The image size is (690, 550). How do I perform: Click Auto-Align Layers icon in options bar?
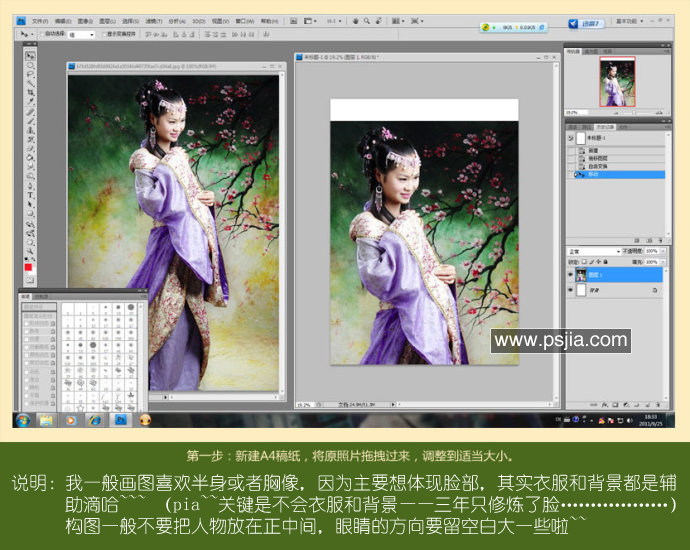tap(266, 34)
